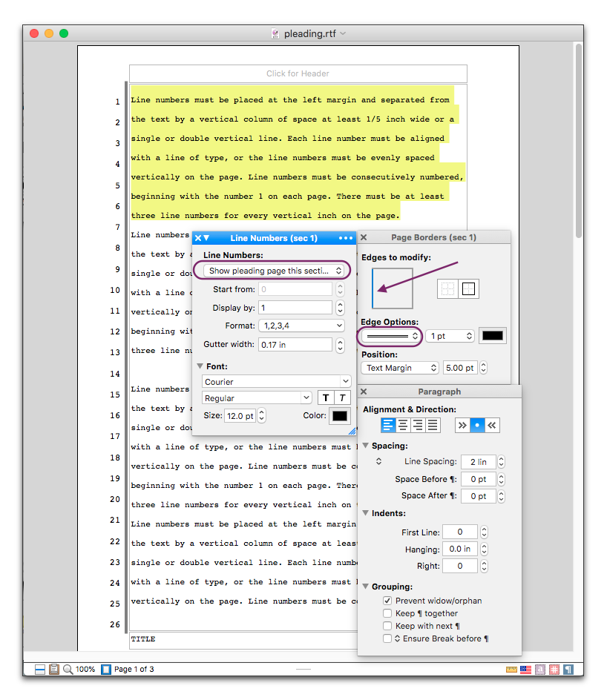607x700 pixels.
Task: Set left-to-right text direction
Action: 462,425
